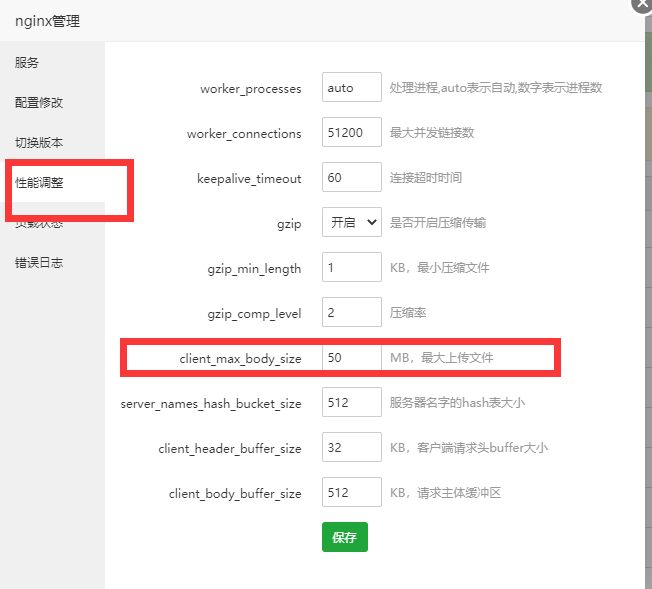Click the worker_connections input with 51200
The height and width of the screenshot is (589, 652).
coord(351,132)
